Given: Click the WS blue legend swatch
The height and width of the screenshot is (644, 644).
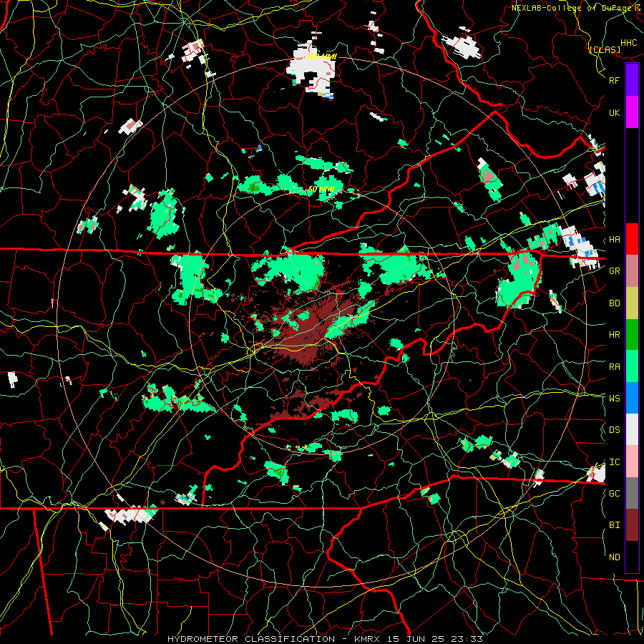Looking at the screenshot, I should coord(632,398).
